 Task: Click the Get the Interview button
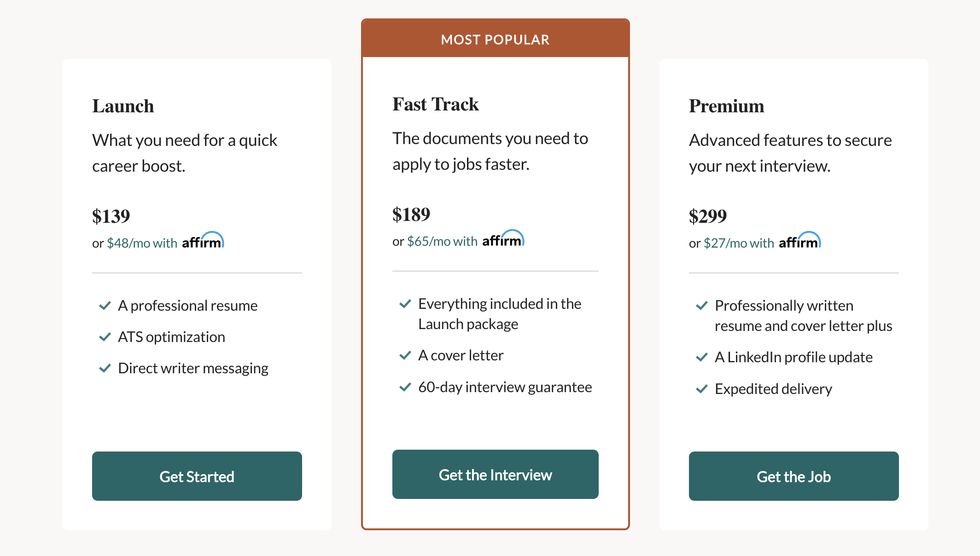pyautogui.click(x=496, y=474)
